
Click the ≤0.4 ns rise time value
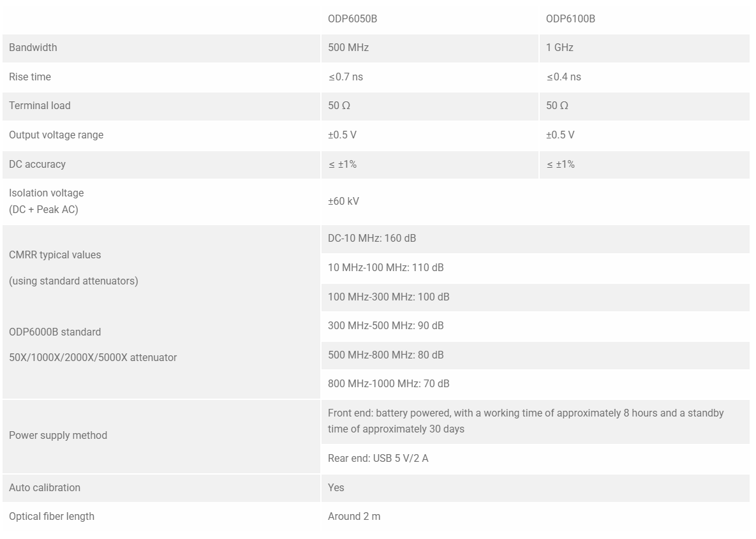(x=563, y=77)
